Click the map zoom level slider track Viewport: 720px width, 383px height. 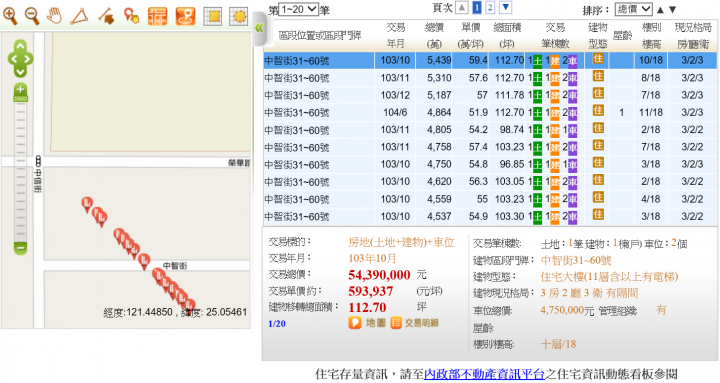[20, 170]
